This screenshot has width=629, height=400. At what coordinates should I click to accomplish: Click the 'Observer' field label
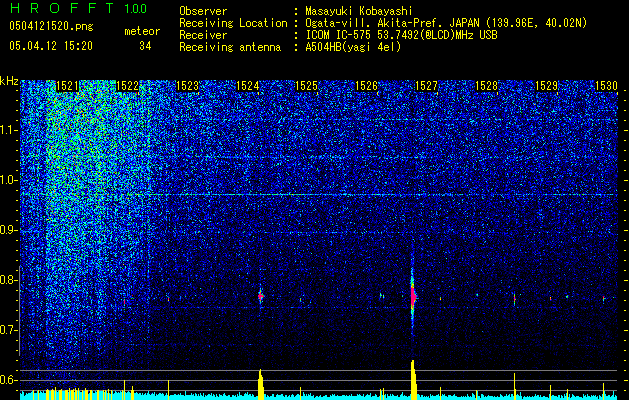[x=203, y=11]
